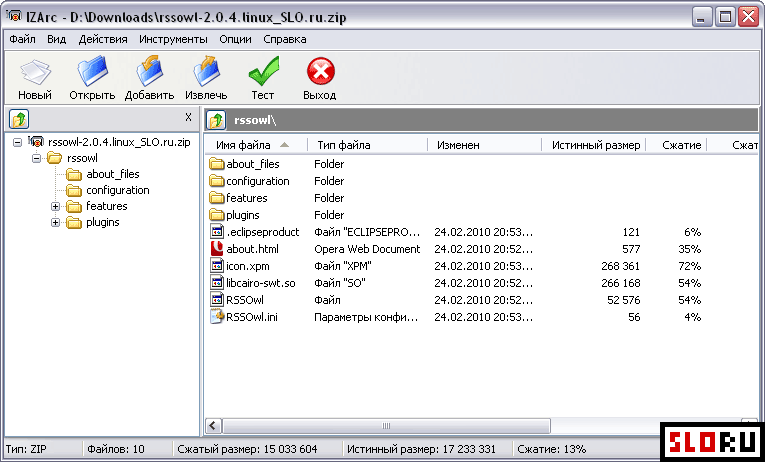Select the libcairo-swt.so file name

coord(261,283)
